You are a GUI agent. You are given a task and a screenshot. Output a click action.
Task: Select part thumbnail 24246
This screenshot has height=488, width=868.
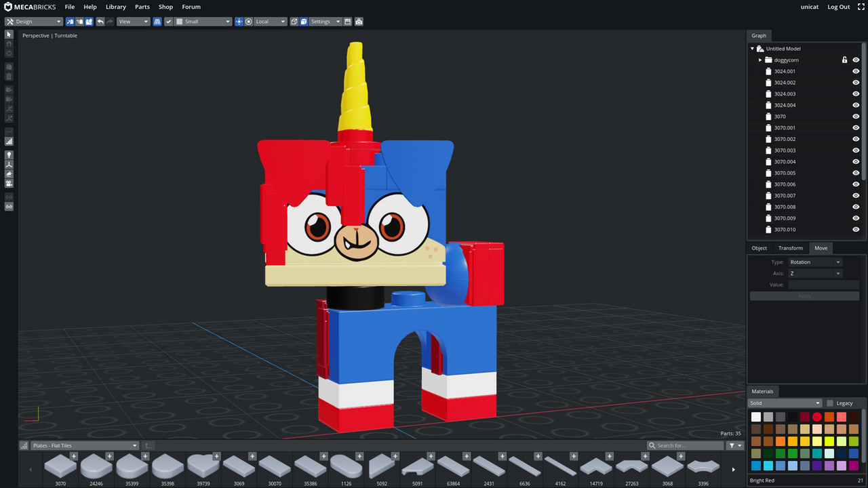pos(96,469)
